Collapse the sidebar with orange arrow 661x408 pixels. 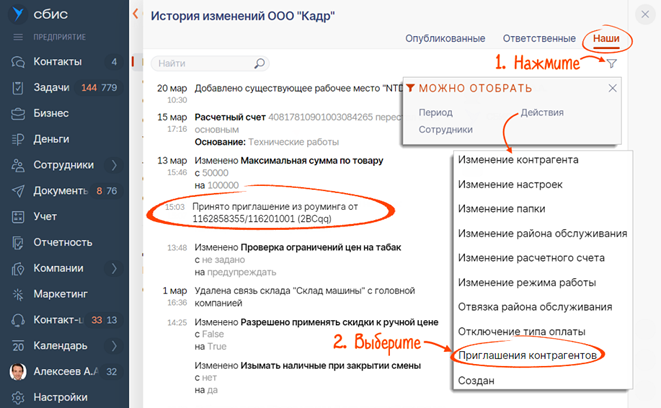tap(135, 14)
